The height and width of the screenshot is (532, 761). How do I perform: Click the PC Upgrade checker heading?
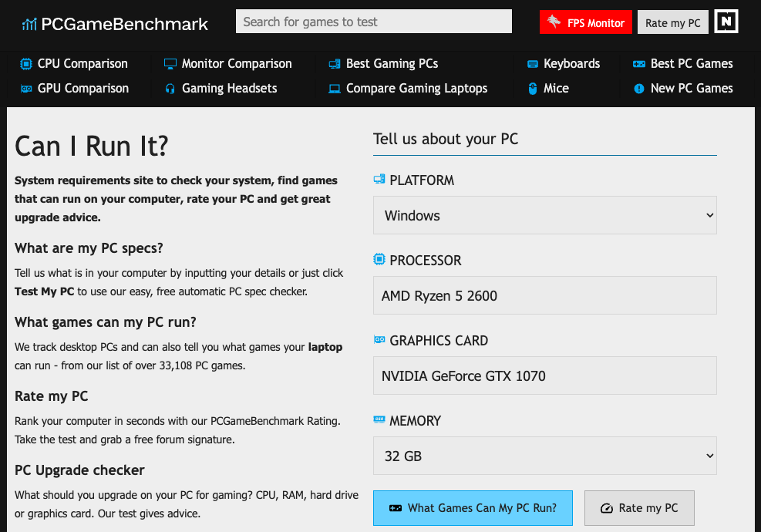click(x=79, y=470)
